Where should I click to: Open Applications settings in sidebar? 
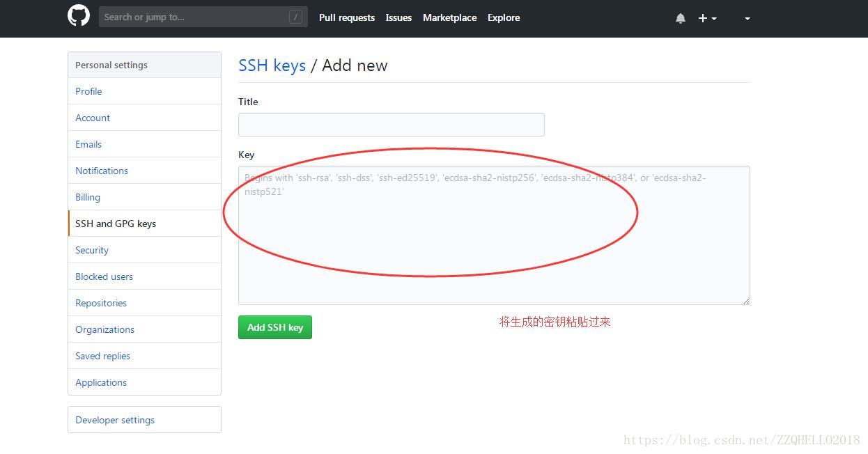tap(144, 382)
